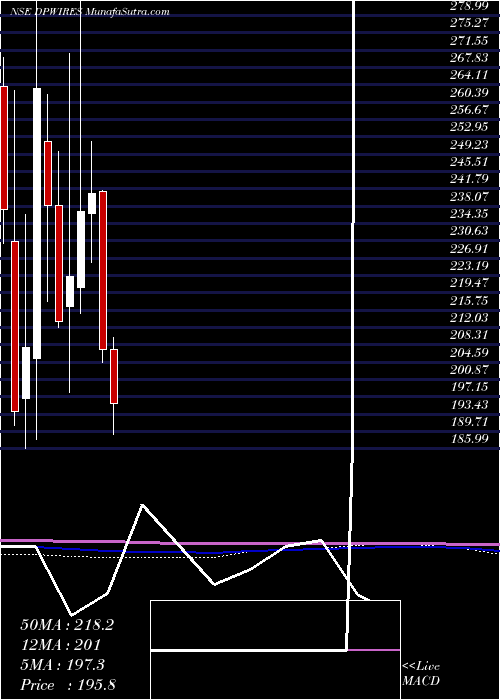Click the 234.35 price axis label
This screenshot has width=500, height=700.
[x=468, y=213]
